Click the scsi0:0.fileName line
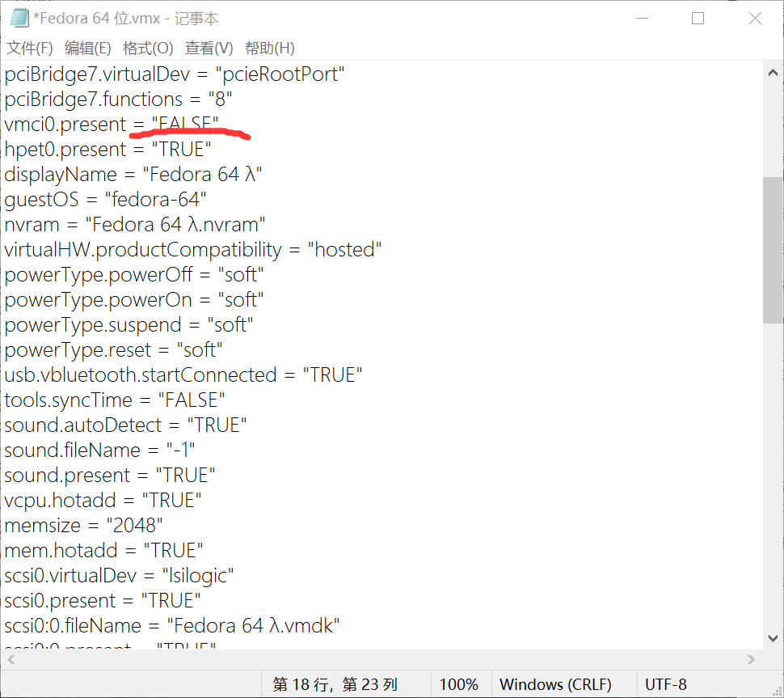Viewport: 784px width, 698px height. pos(172,625)
